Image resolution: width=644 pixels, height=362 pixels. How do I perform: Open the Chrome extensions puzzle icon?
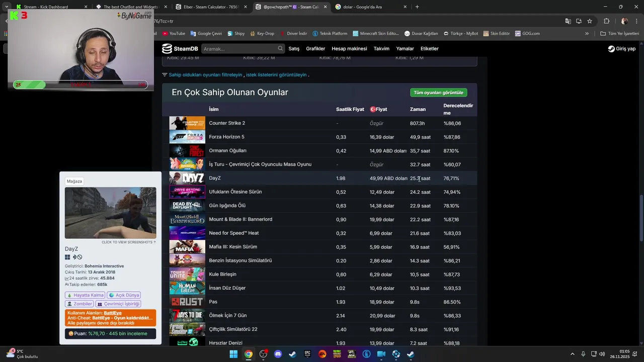pos(607,21)
